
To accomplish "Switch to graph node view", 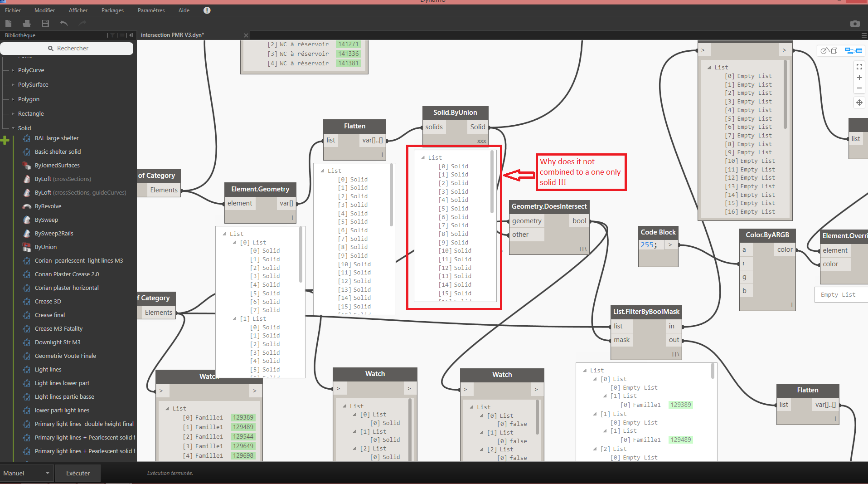I will [853, 51].
